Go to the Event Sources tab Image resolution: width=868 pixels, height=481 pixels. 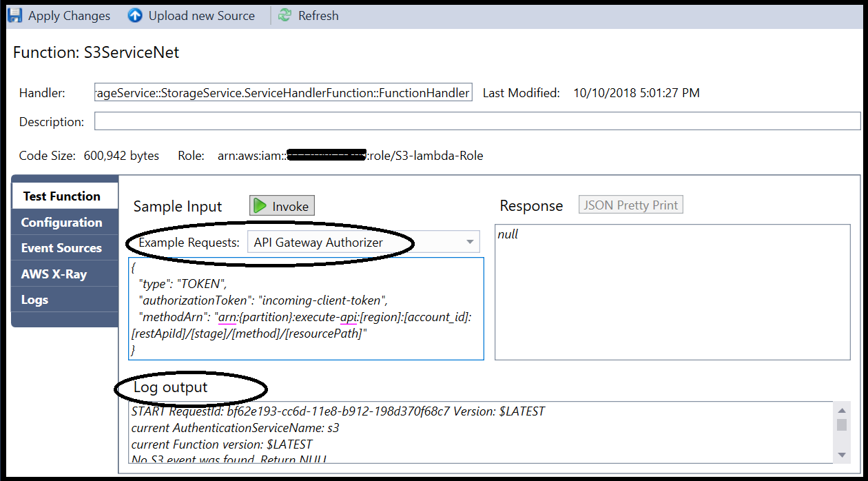pyautogui.click(x=61, y=248)
